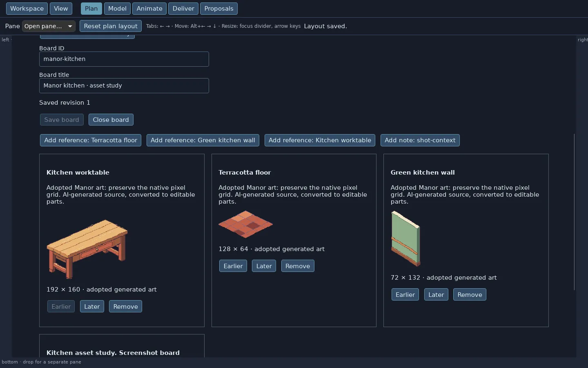Move Green kitchen wall card Earlier
588x368 pixels.
point(405,295)
